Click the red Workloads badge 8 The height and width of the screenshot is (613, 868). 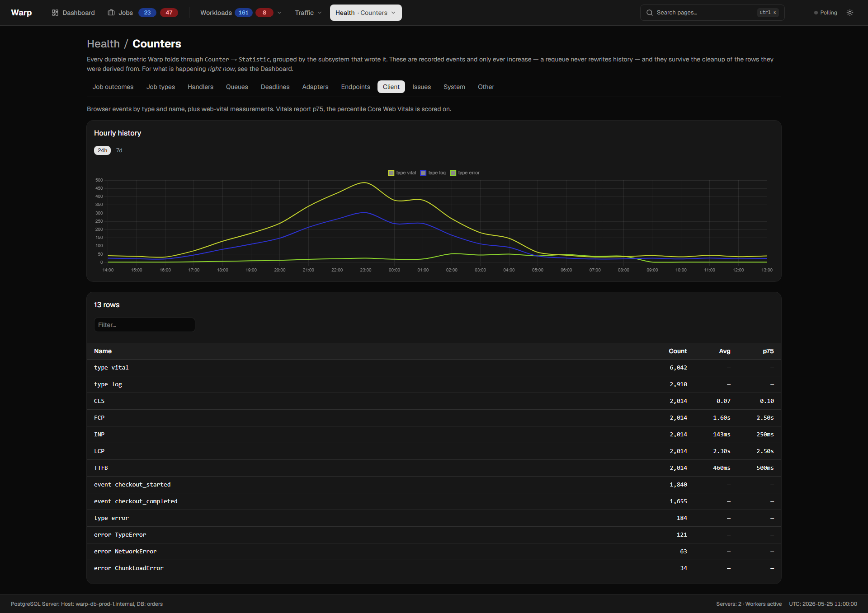pos(264,13)
